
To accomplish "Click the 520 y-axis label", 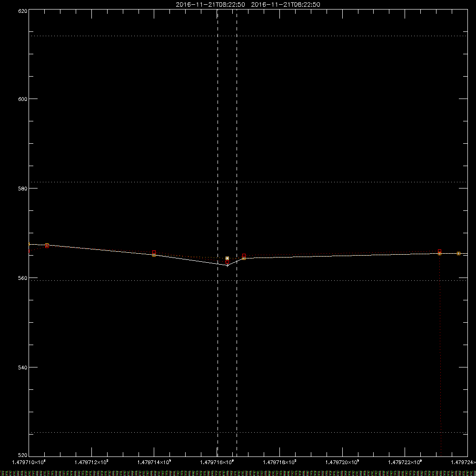I will click(23, 455).
